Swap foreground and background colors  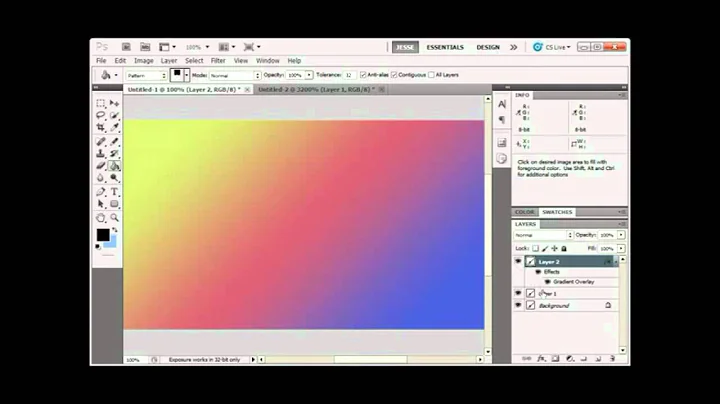pyautogui.click(x=114, y=230)
